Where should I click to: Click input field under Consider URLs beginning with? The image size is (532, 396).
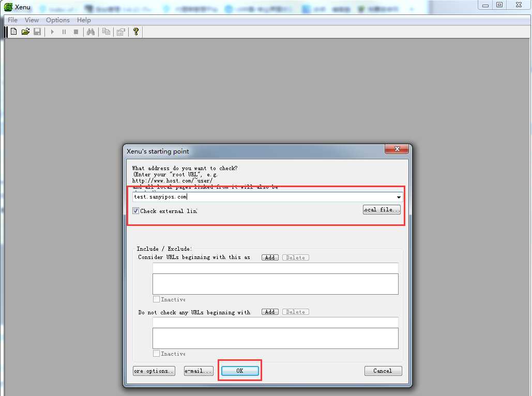pyautogui.click(x=276, y=268)
